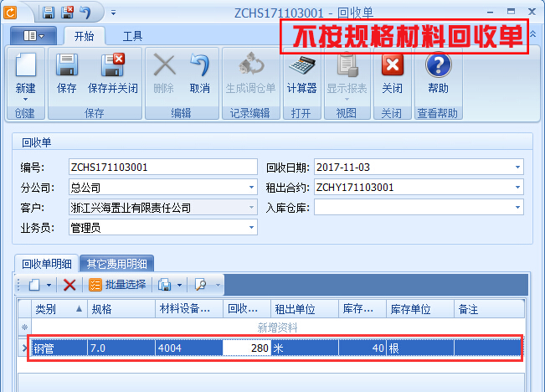Click the New (新建) document icon
Screen dimensions: 545x392
(x=26, y=67)
